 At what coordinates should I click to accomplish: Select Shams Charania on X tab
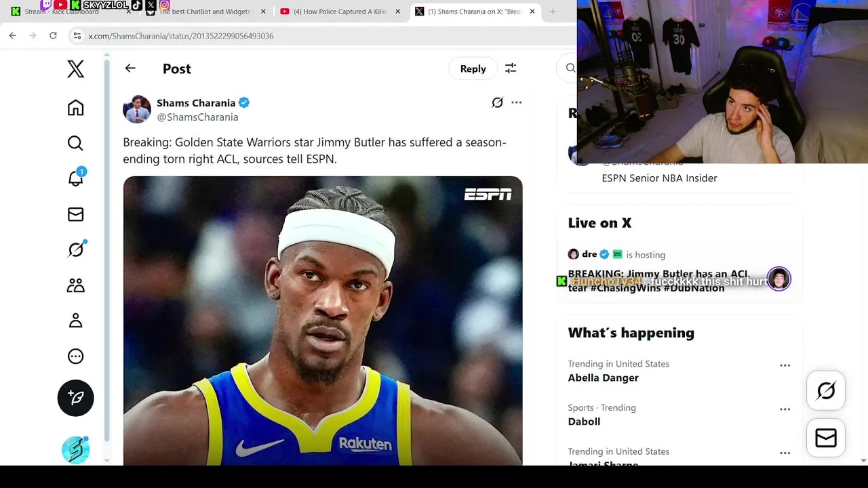pos(475,12)
